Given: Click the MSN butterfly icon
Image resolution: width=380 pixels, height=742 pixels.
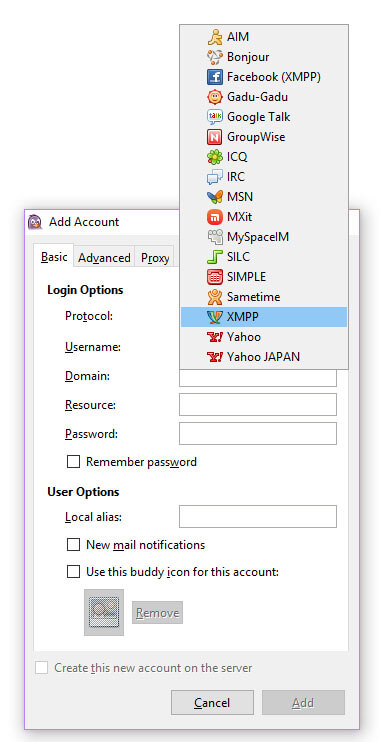Looking at the screenshot, I should (214, 197).
